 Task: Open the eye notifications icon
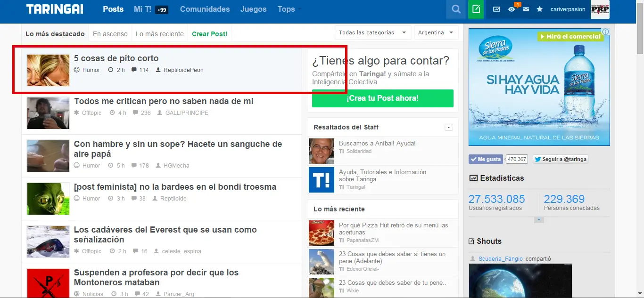512,9
